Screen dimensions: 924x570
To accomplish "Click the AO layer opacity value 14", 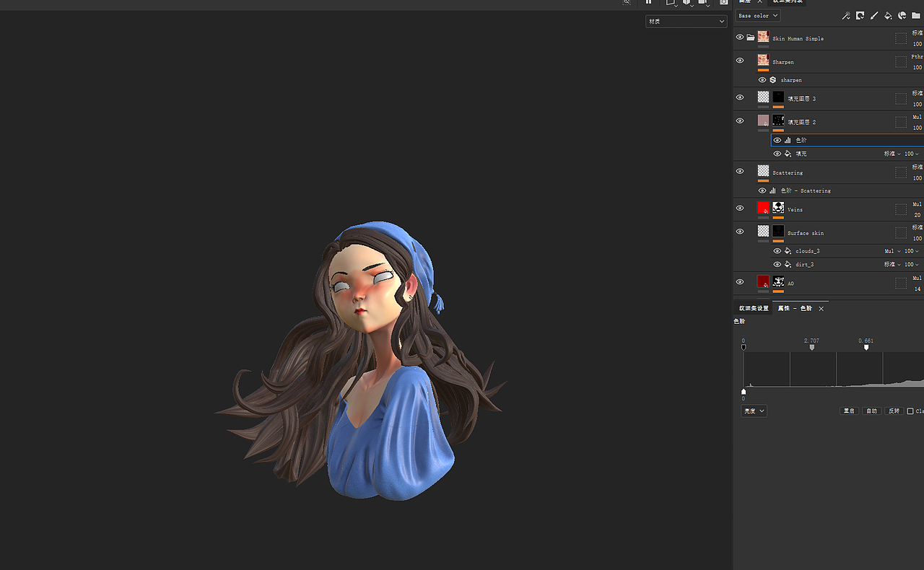I will tap(918, 289).
